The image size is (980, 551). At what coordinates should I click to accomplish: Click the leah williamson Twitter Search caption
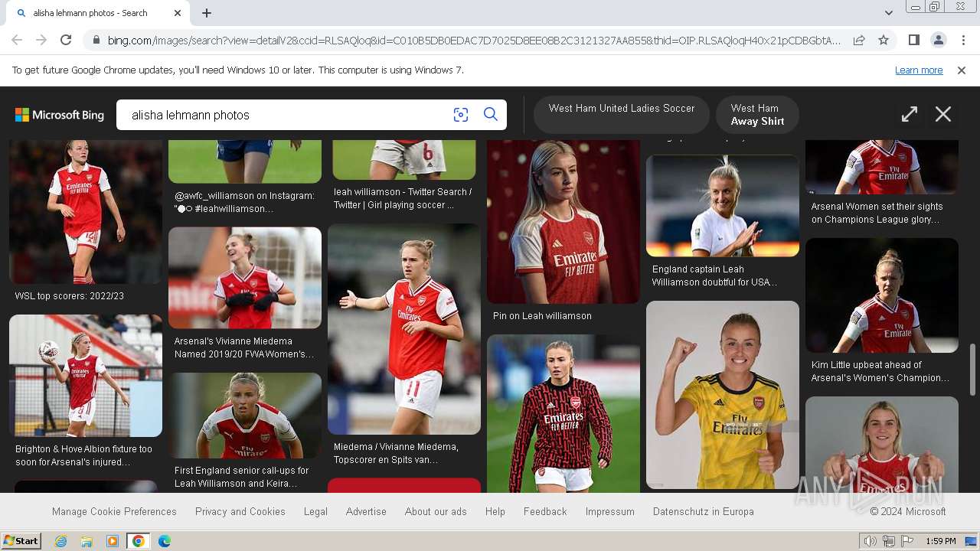[x=402, y=198]
